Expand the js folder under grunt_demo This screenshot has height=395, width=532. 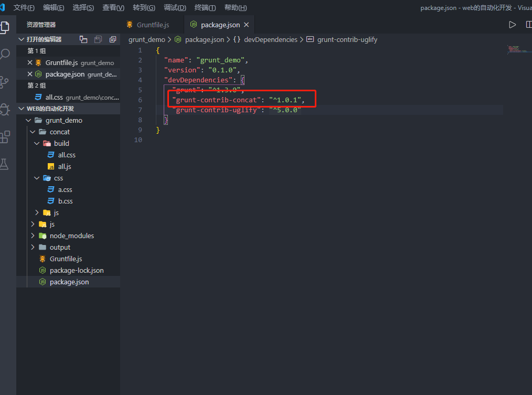pos(33,224)
